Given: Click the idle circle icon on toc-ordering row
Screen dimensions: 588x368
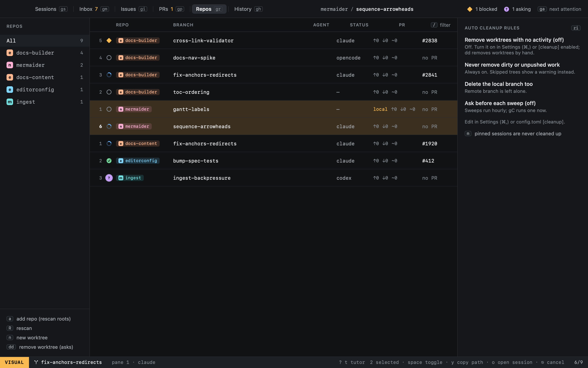Looking at the screenshot, I should 109,92.
